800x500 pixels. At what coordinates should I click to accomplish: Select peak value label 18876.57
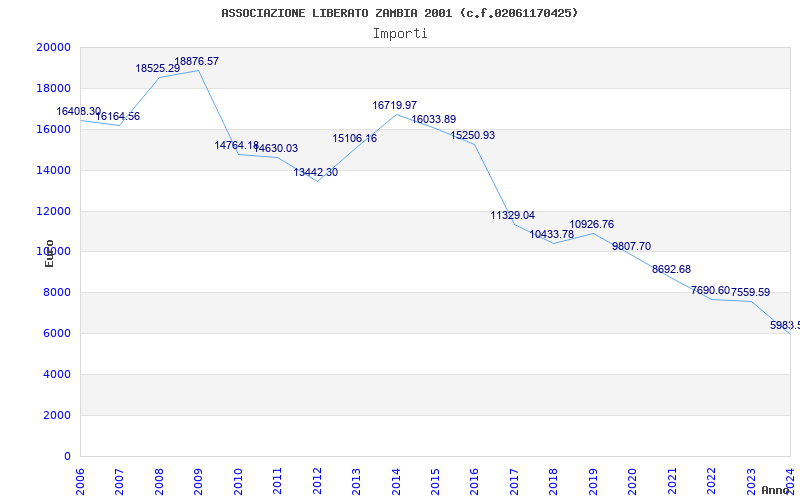pos(196,61)
